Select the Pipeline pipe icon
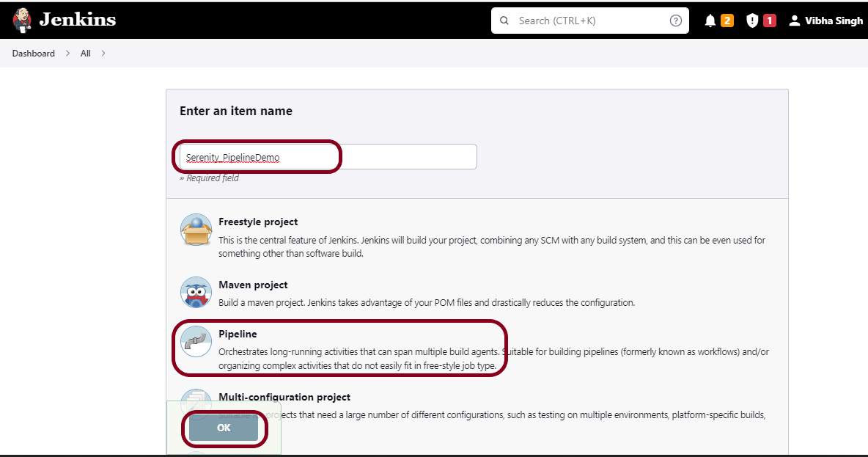Viewport: 868px width, 457px height. [x=196, y=342]
